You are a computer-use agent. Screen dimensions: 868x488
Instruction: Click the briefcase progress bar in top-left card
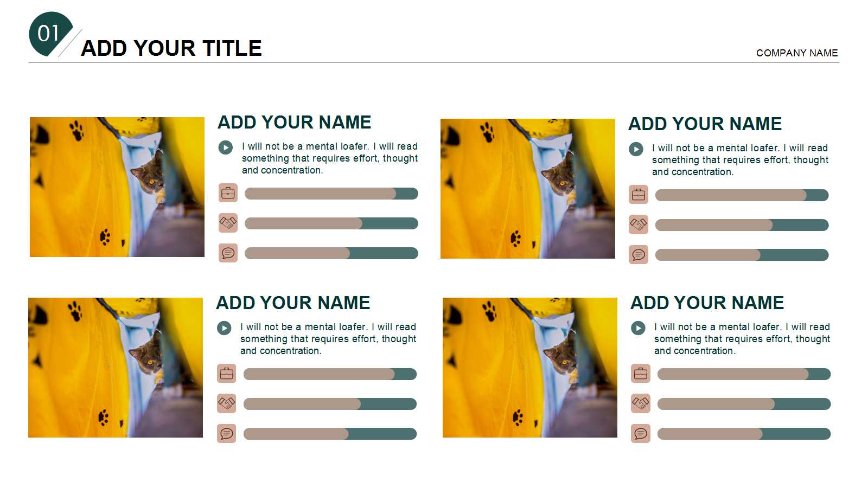331,194
